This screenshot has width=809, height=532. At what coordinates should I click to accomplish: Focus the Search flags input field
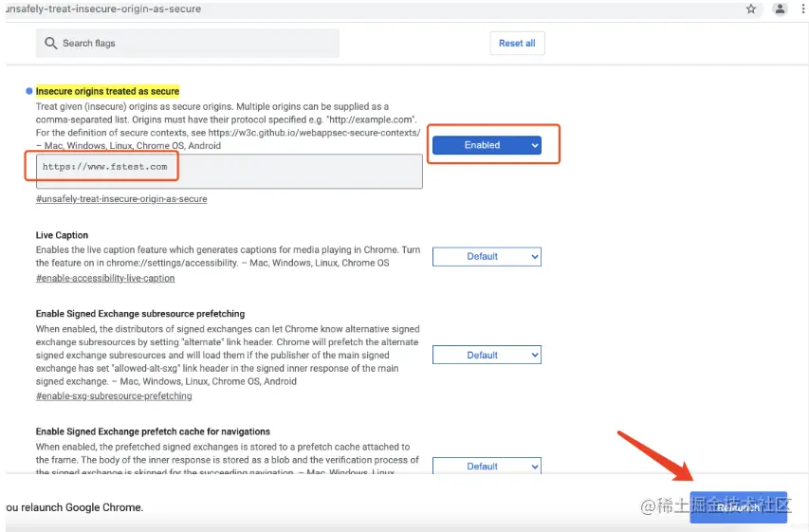187,43
